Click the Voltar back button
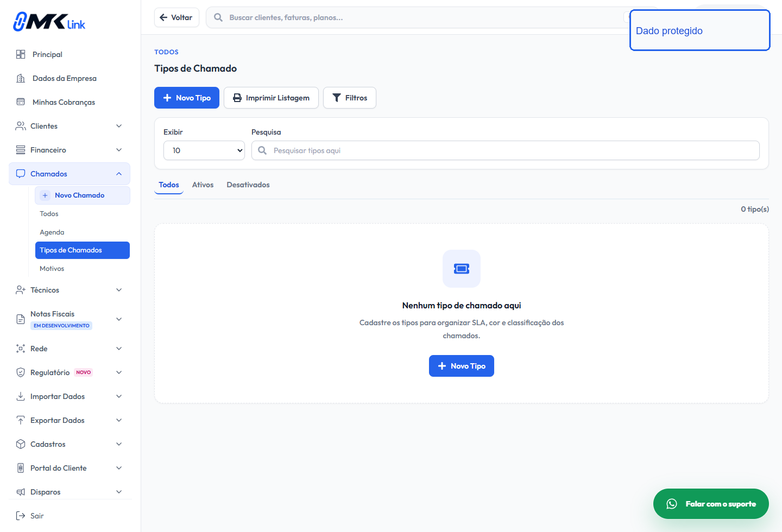Image resolution: width=782 pixels, height=532 pixels. point(176,17)
